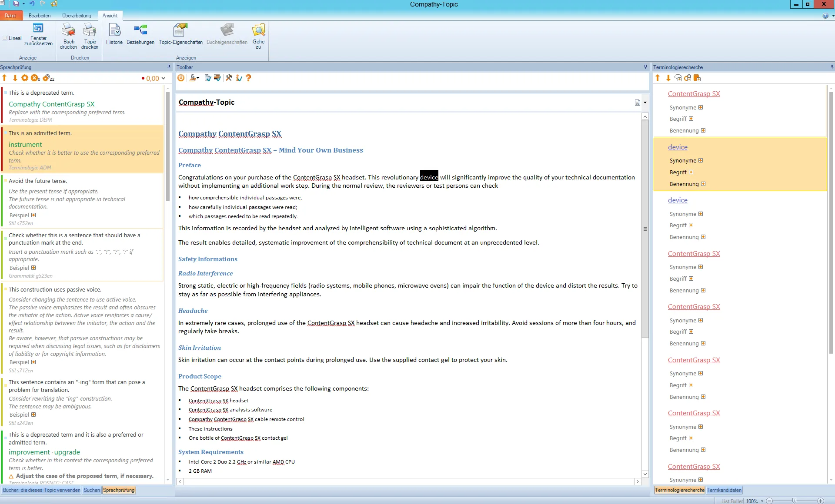
Task: Click the instrument admitted term
Action: point(25,144)
